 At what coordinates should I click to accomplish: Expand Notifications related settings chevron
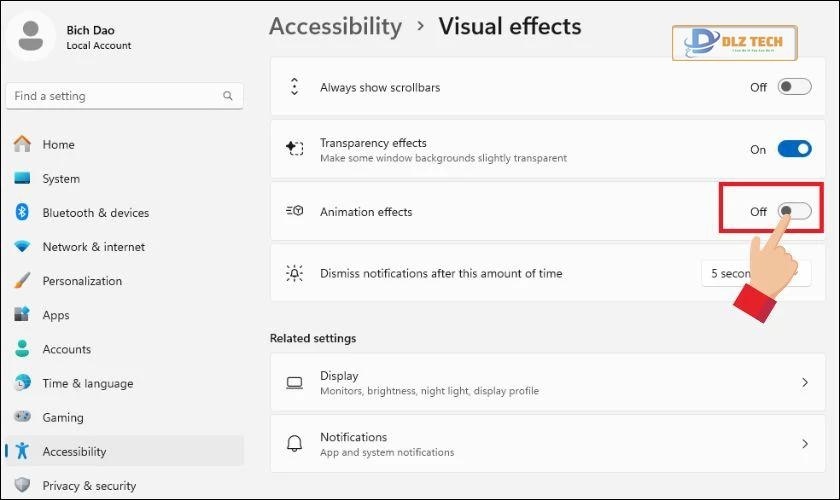click(x=805, y=444)
